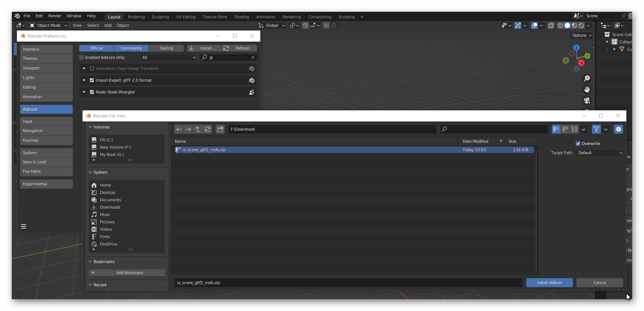Click the Install Add-on button

click(549, 283)
